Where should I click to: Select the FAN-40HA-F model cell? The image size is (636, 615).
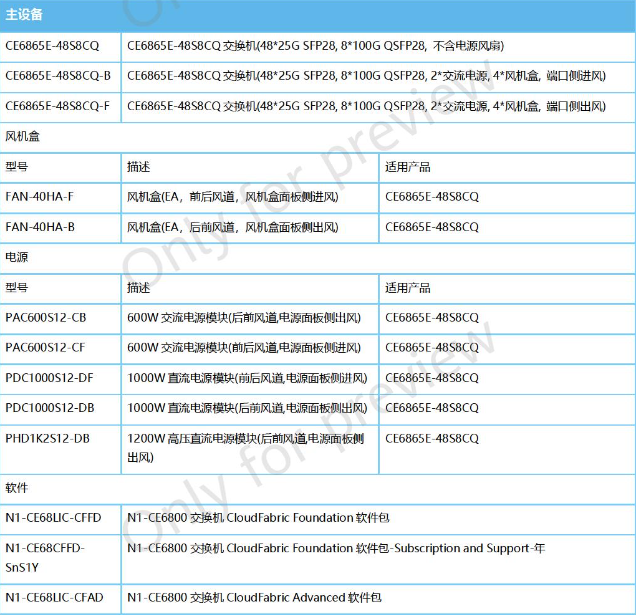click(x=39, y=197)
